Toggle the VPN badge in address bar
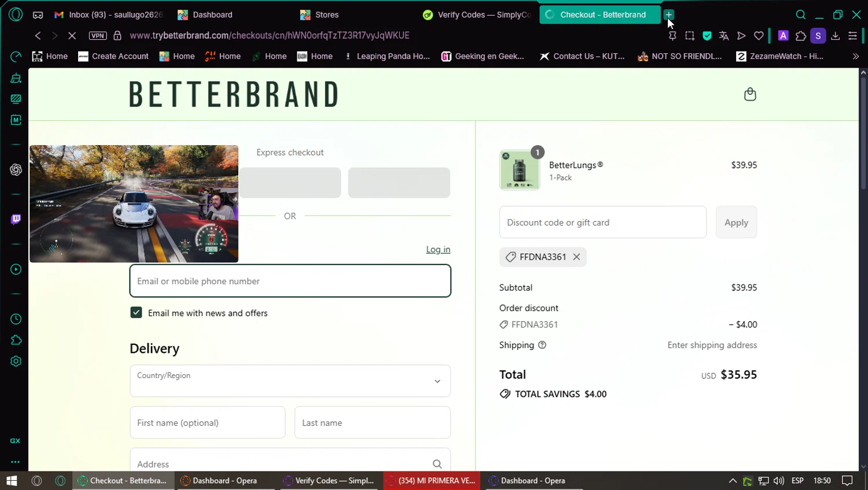 point(98,35)
